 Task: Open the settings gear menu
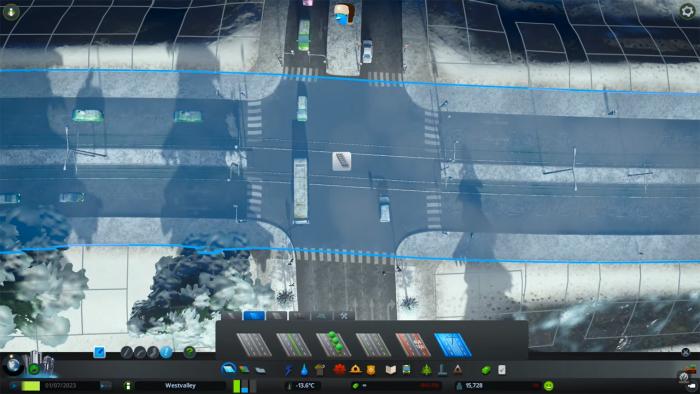688,11
